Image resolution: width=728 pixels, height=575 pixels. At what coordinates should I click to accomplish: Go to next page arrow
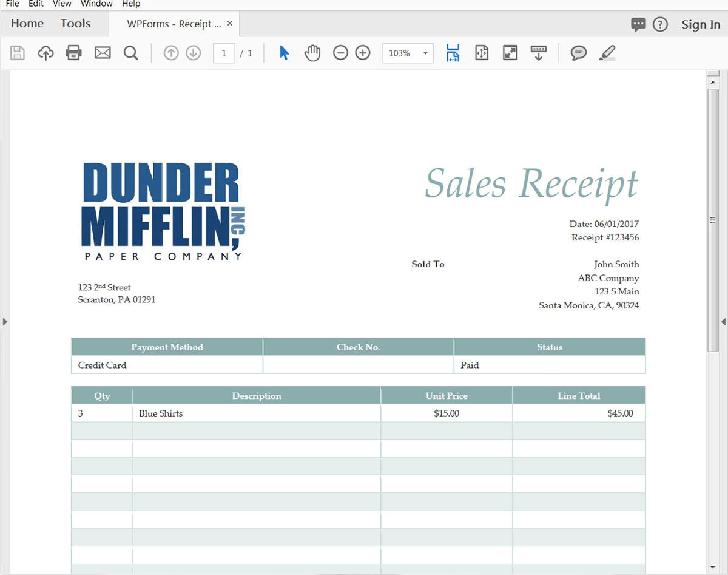[x=193, y=53]
